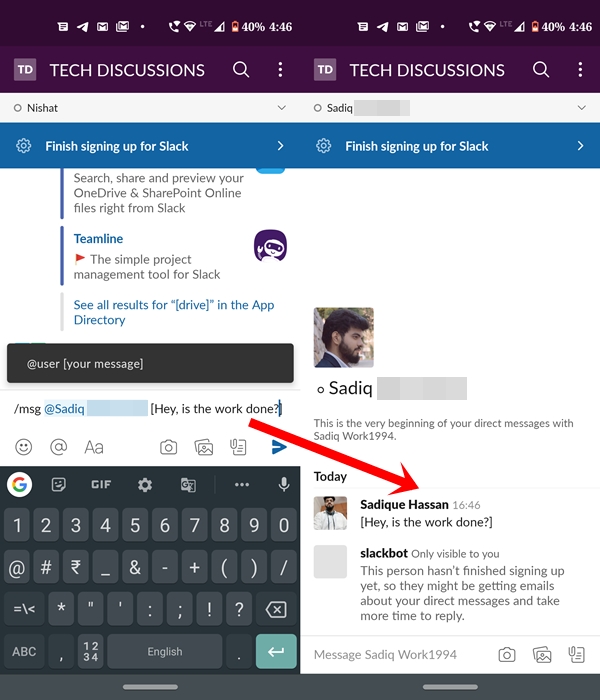This screenshot has width=600, height=700.
Task: Tap @user [your message] command hint
Action: (150, 363)
